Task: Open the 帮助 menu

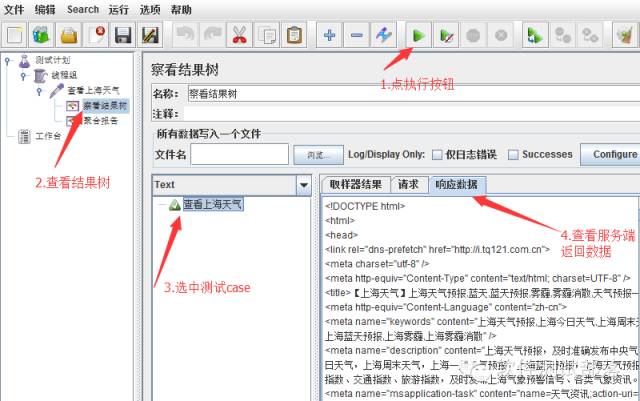Action: pos(181,9)
